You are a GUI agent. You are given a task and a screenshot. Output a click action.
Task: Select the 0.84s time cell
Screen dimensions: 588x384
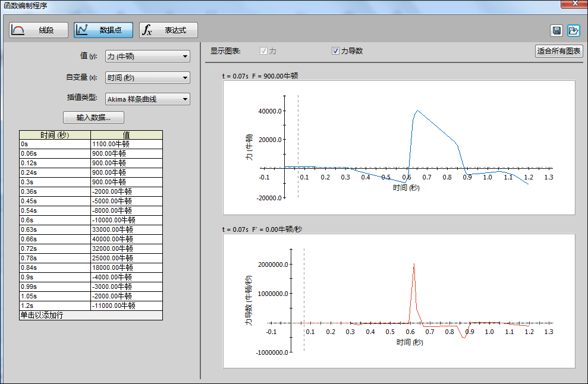55,267
